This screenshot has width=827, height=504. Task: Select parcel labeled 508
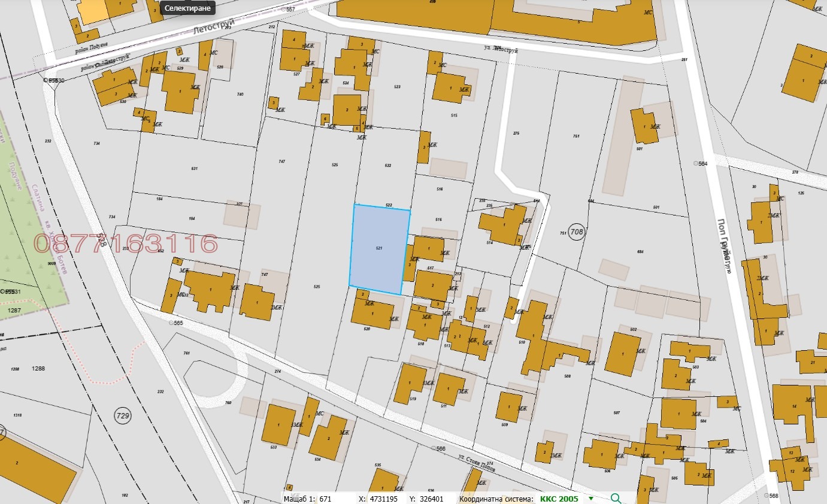[x=567, y=377]
